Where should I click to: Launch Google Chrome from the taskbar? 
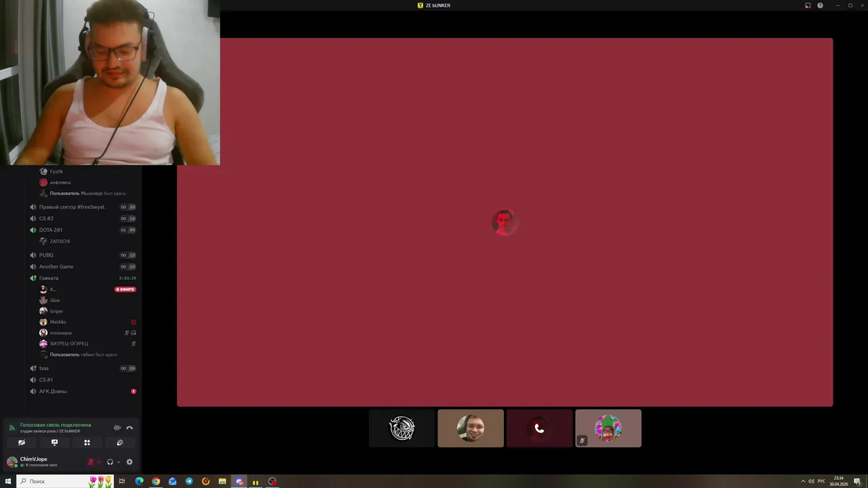(156, 481)
